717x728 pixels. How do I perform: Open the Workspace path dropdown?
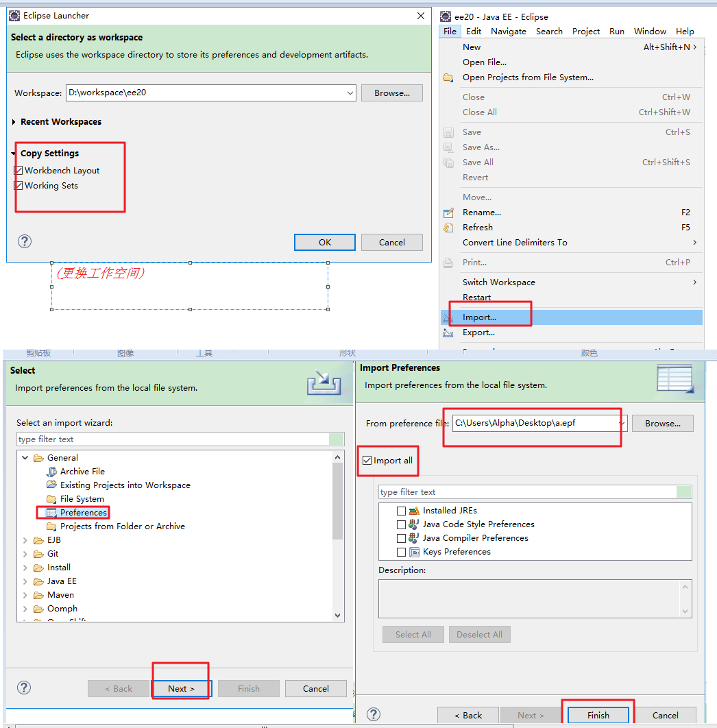(350, 93)
